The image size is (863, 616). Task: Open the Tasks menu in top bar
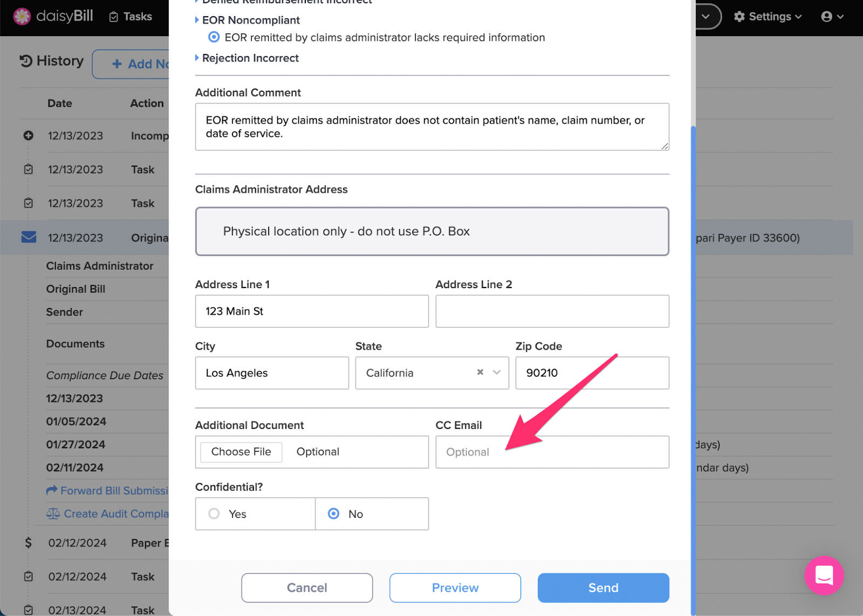[131, 17]
